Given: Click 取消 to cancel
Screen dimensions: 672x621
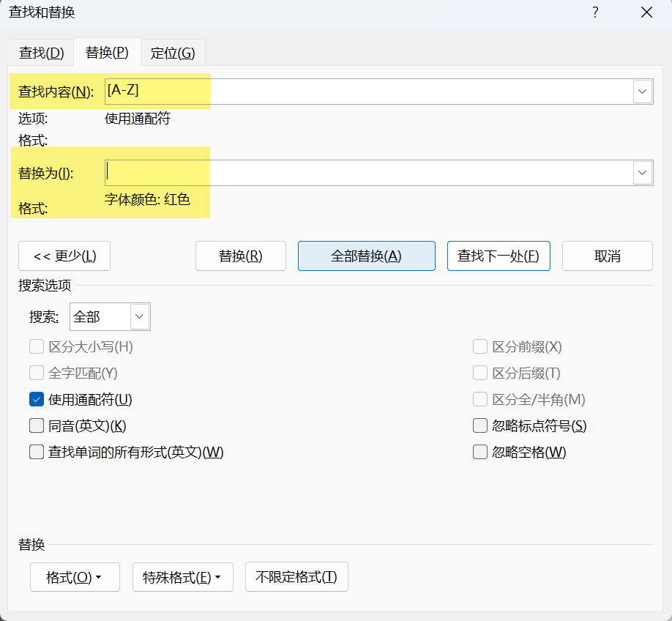Looking at the screenshot, I should [x=608, y=256].
